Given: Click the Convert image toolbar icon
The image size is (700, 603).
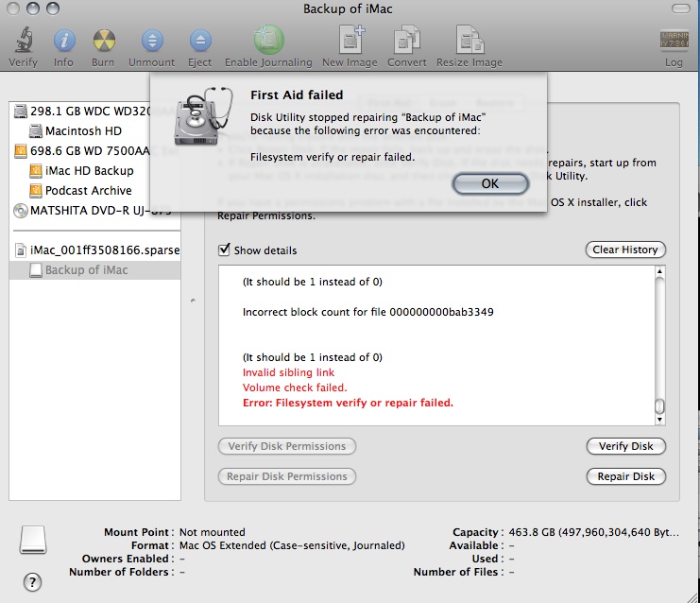Looking at the screenshot, I should (x=407, y=42).
